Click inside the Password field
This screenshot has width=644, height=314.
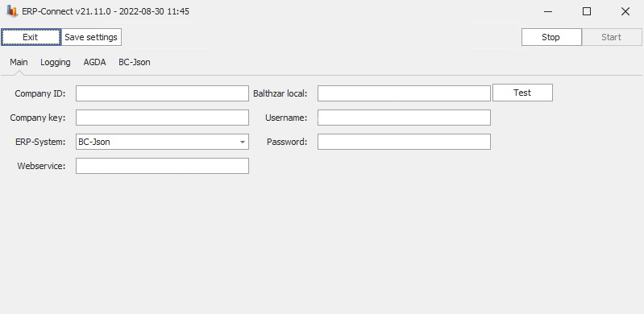(x=404, y=142)
